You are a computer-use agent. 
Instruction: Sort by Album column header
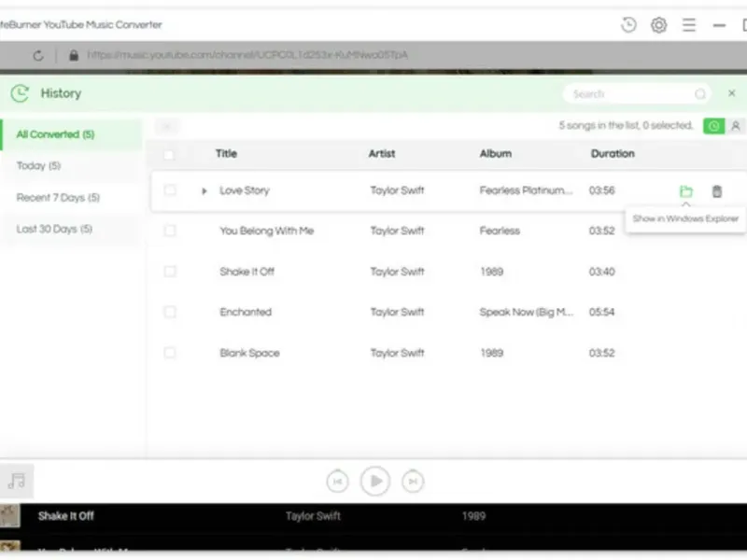click(x=496, y=154)
